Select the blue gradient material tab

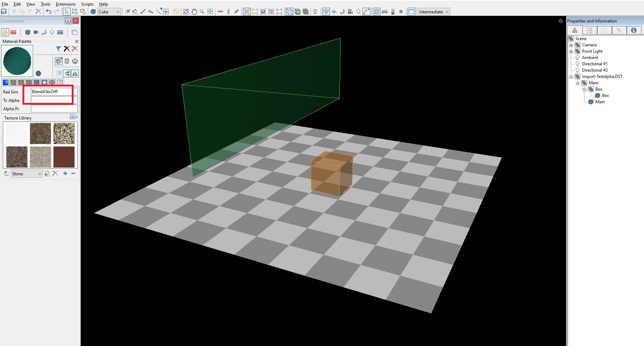(x=6, y=83)
